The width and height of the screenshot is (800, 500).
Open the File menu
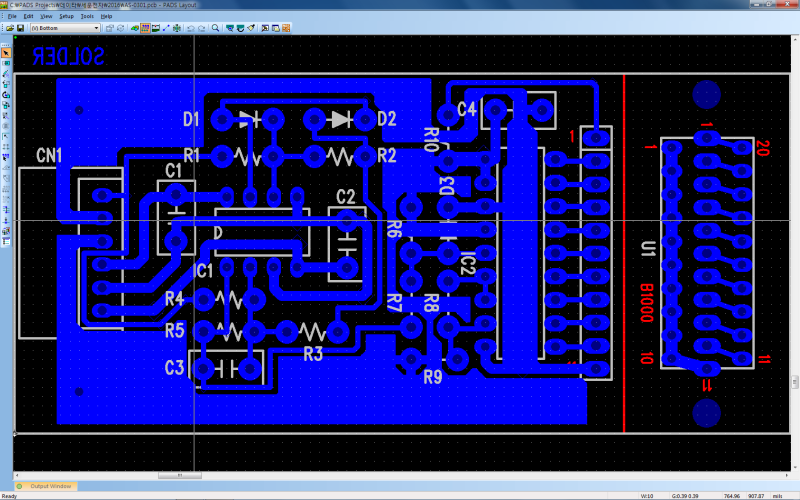click(x=12, y=16)
